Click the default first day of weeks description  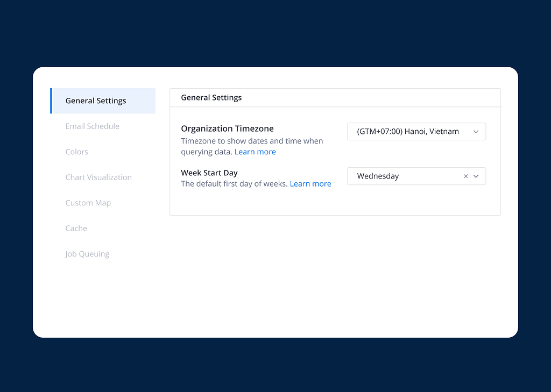234,184
